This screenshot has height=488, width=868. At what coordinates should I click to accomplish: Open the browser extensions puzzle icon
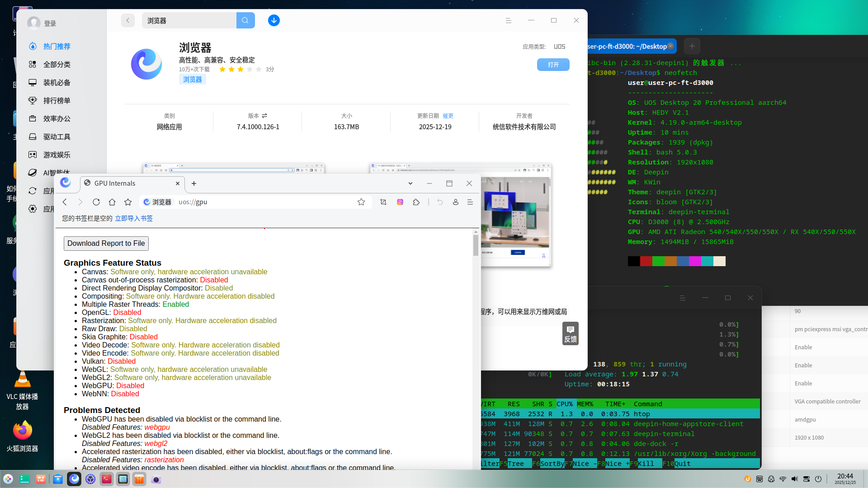[416, 202]
